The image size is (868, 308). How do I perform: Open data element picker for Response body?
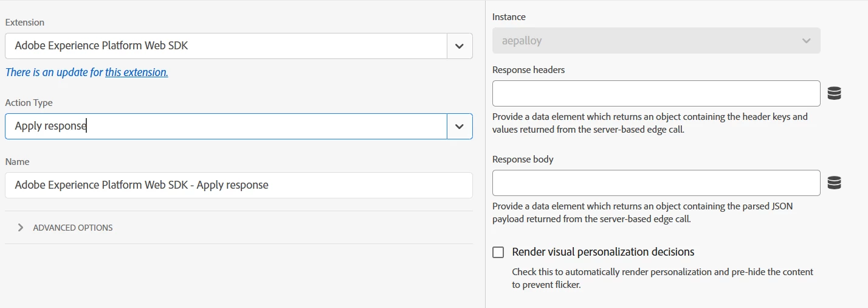(835, 183)
